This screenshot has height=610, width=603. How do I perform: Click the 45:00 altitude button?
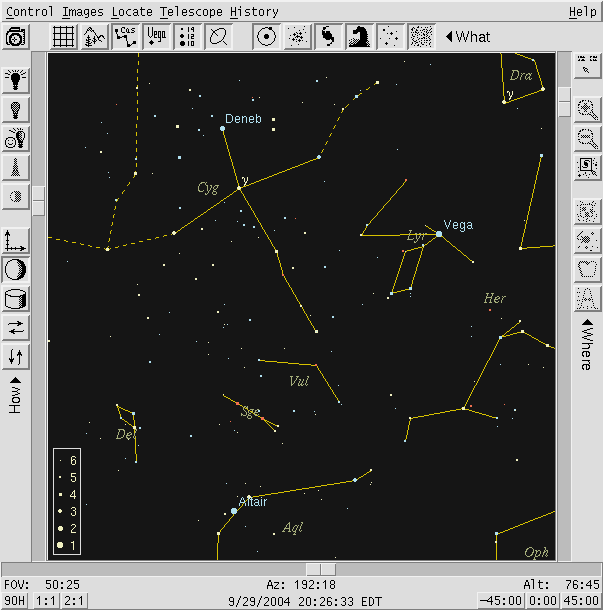pyautogui.click(x=580, y=601)
